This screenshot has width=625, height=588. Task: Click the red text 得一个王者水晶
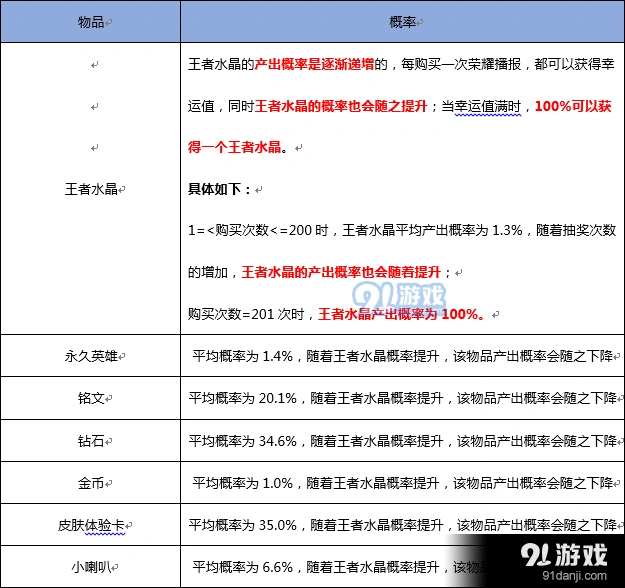pyautogui.click(x=234, y=147)
